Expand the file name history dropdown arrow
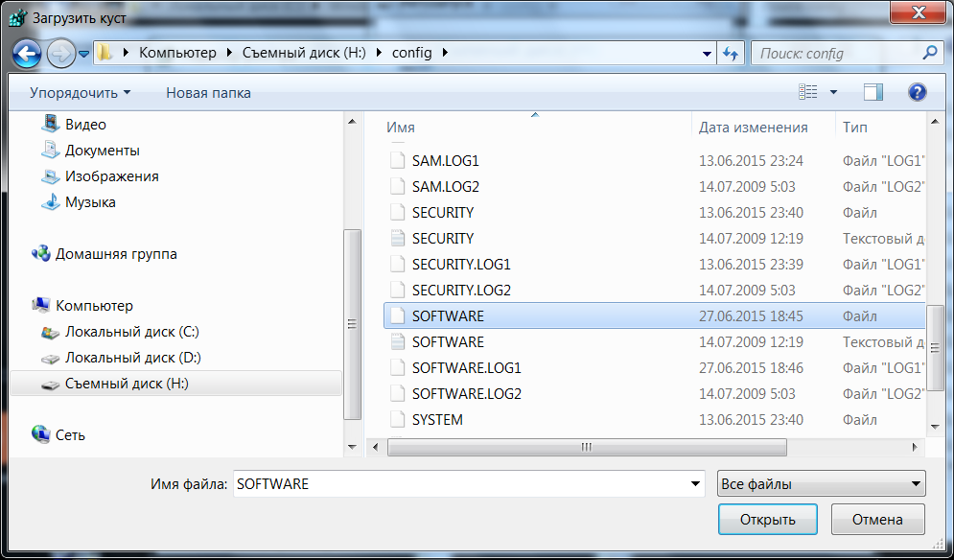 click(x=696, y=484)
